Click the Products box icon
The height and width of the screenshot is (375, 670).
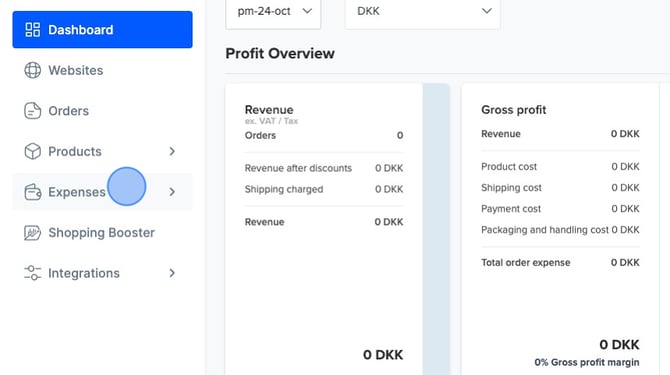pos(32,151)
